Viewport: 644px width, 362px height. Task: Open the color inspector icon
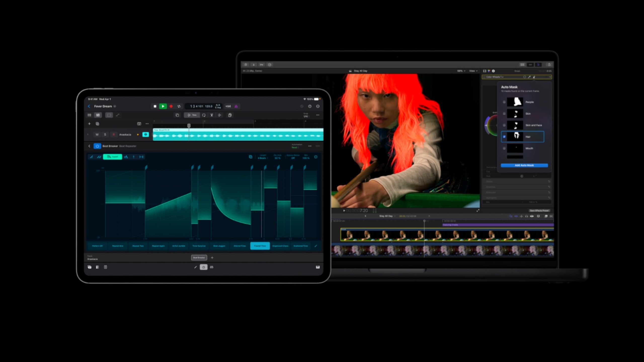tap(489, 71)
